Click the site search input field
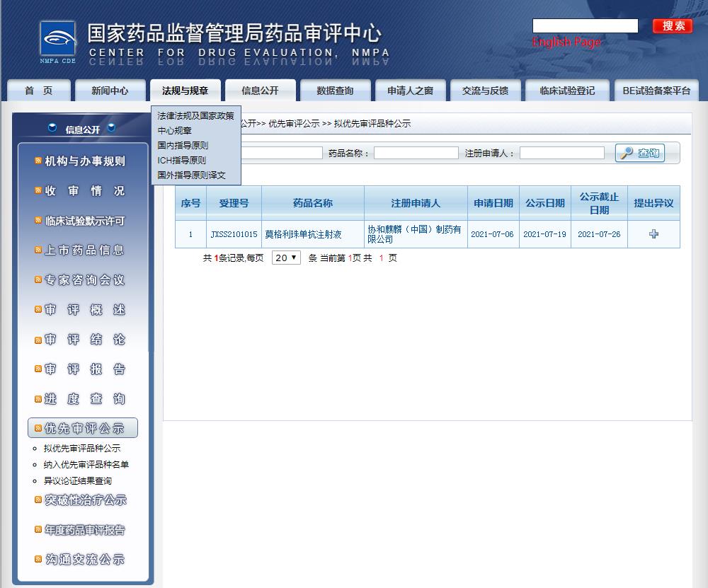The height and width of the screenshot is (588, 708). (x=586, y=25)
